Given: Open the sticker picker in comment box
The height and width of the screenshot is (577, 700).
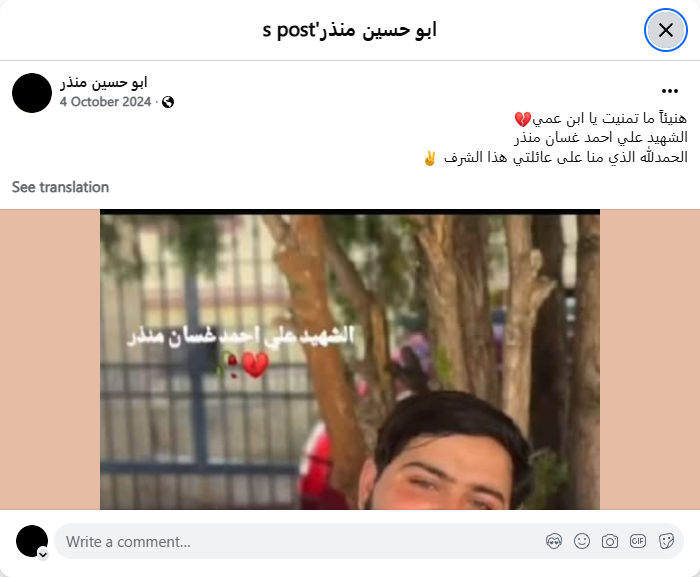Looking at the screenshot, I should (666, 541).
